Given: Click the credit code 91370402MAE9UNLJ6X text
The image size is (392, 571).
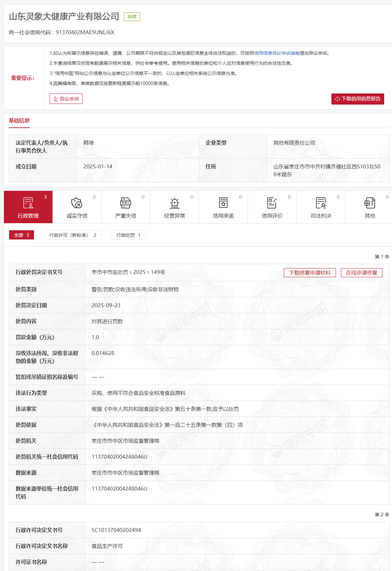Looking at the screenshot, I should click(x=85, y=32).
